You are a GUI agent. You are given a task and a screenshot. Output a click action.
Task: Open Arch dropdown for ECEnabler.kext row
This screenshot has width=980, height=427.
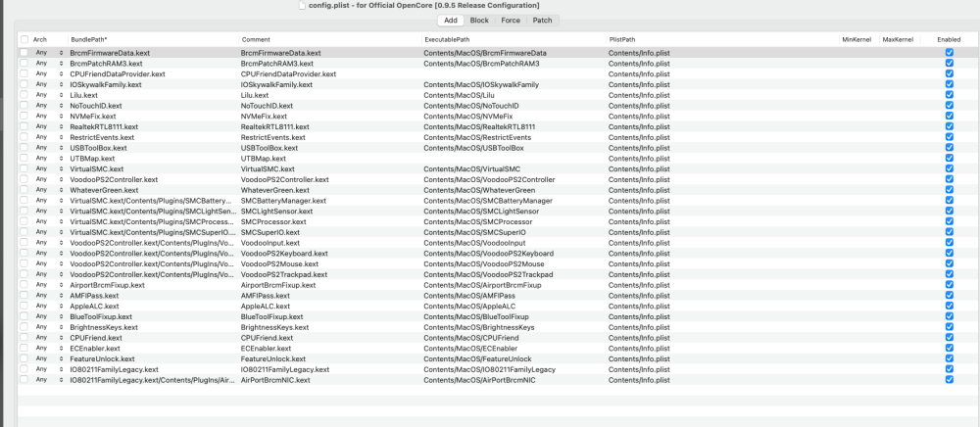[49, 349]
